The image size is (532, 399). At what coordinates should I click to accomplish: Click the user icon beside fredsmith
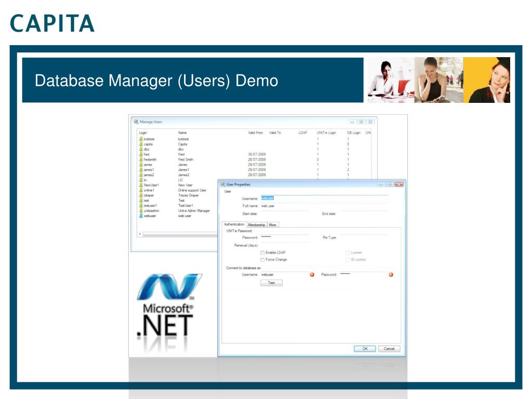click(141, 159)
